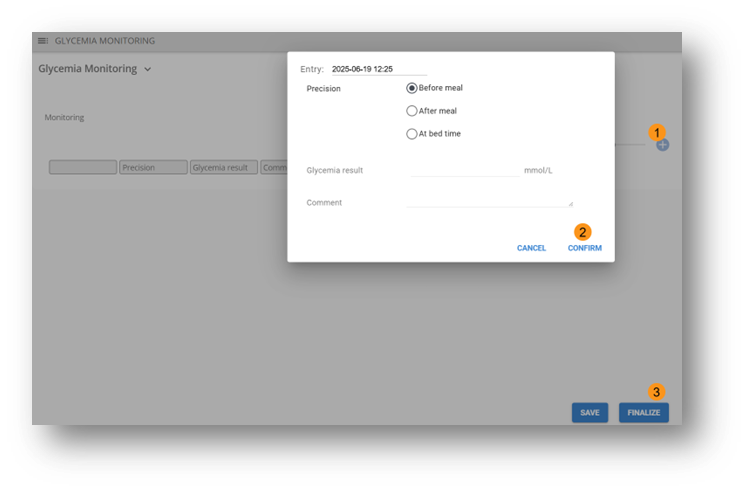The width and height of the screenshot is (747, 490).
Task: Expand the Glycemia Monitoring dropdown chevron
Action: click(x=148, y=70)
